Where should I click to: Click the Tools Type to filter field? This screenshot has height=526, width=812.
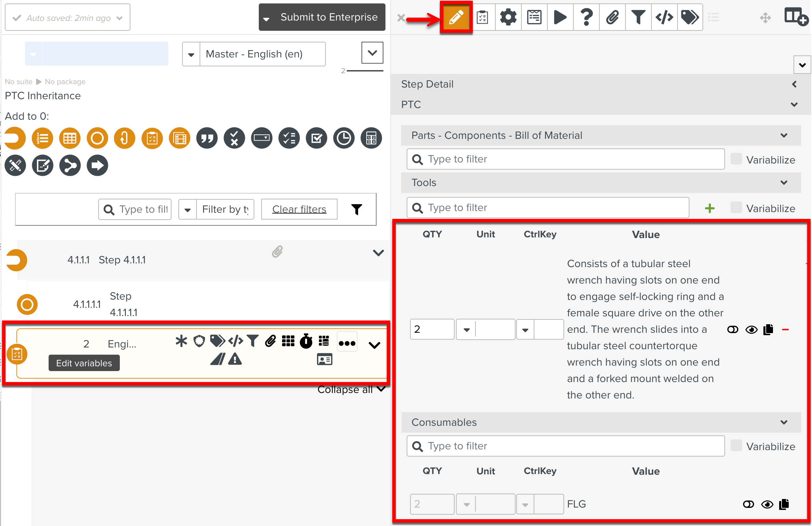[548, 208]
